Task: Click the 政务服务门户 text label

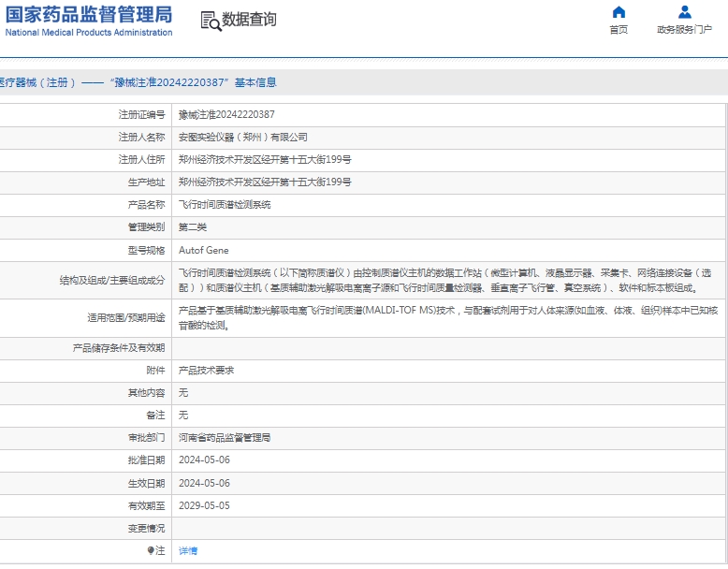Action: click(x=684, y=30)
